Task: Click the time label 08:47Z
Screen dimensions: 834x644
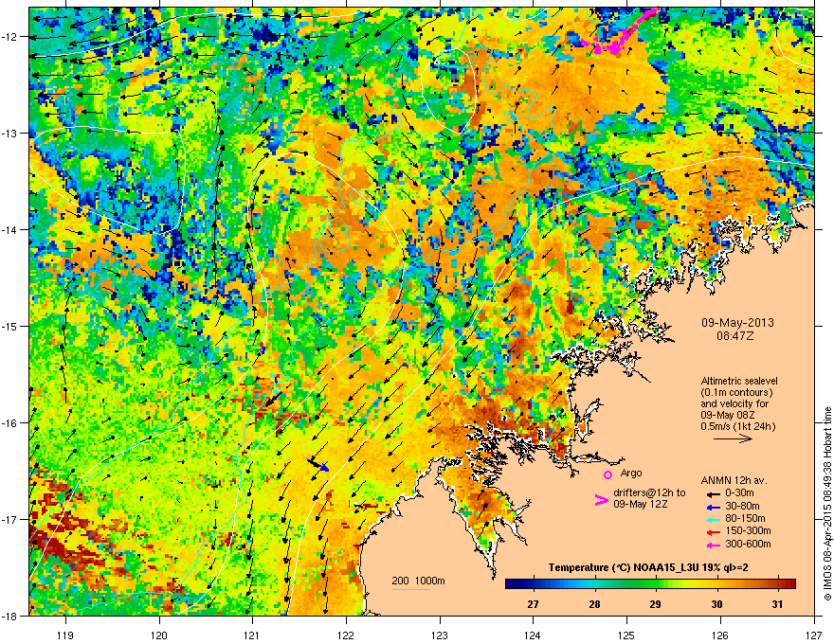Action: [735, 336]
